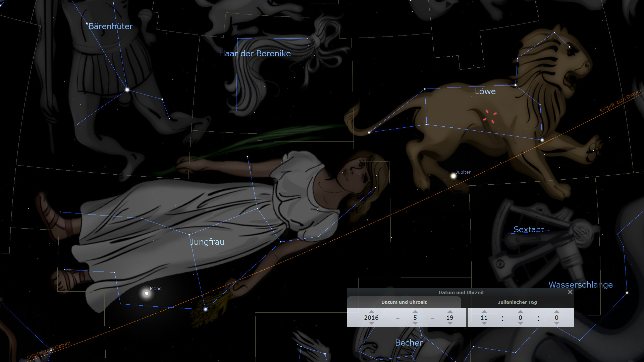Image resolution: width=644 pixels, height=362 pixels.
Task: Click the down arrow below the seconds field
Action: pos(557,323)
